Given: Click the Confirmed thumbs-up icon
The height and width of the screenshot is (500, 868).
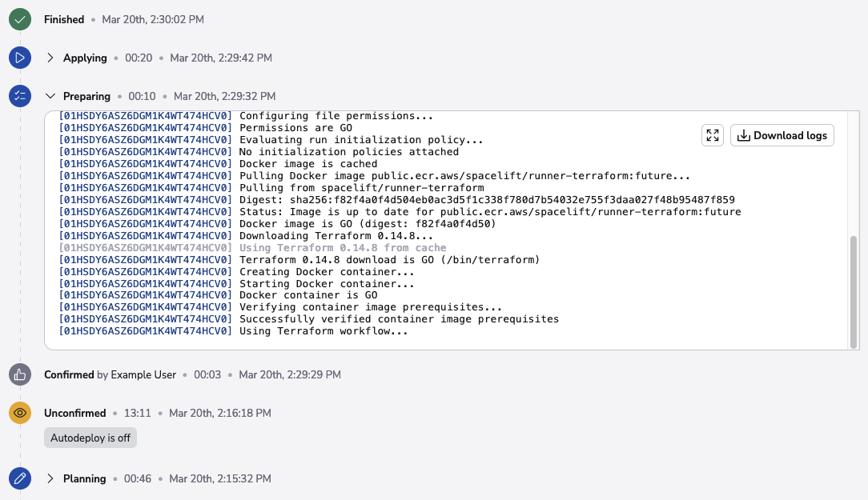Looking at the screenshot, I should click(20, 374).
